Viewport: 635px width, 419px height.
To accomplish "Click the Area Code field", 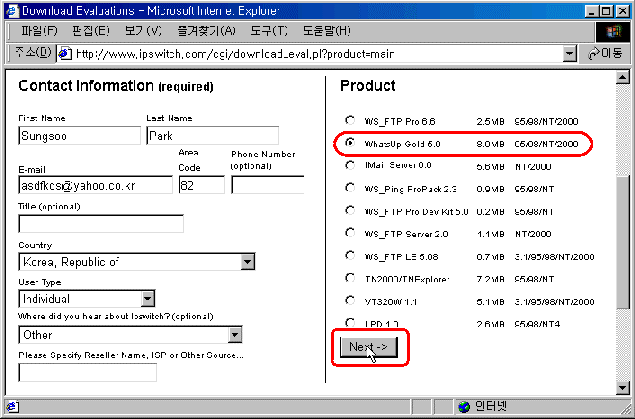I will click(202, 185).
